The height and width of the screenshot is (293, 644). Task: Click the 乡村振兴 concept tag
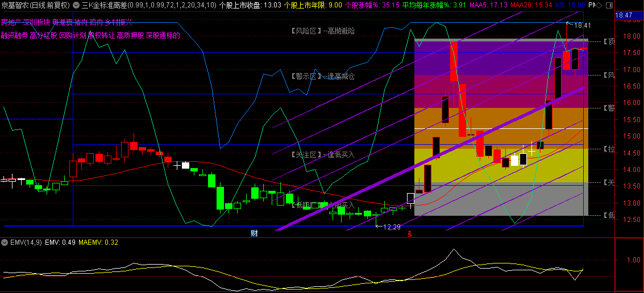(119, 22)
